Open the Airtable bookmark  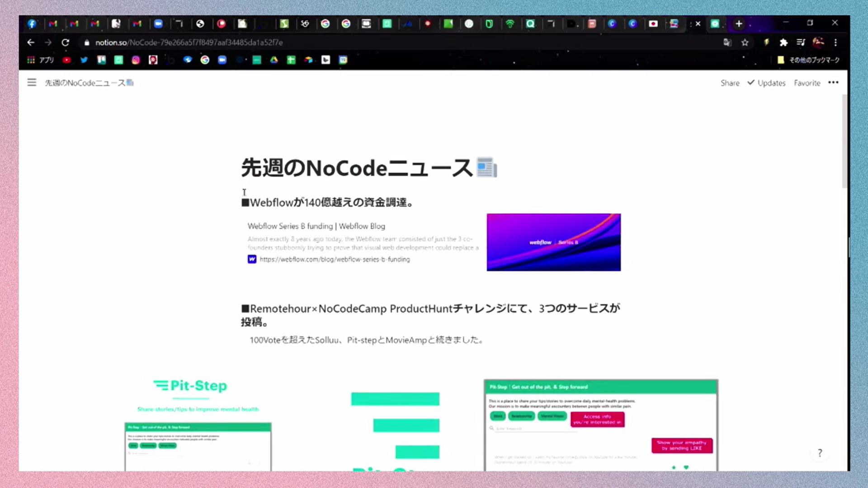308,60
